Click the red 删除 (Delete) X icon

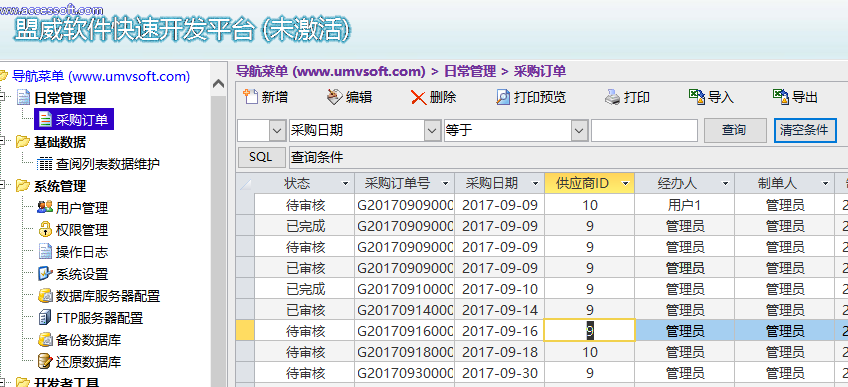click(x=419, y=97)
